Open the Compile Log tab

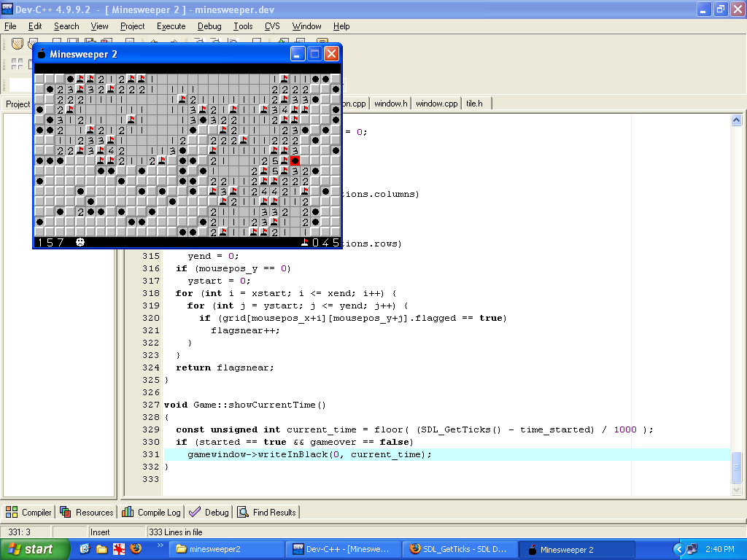152,513
